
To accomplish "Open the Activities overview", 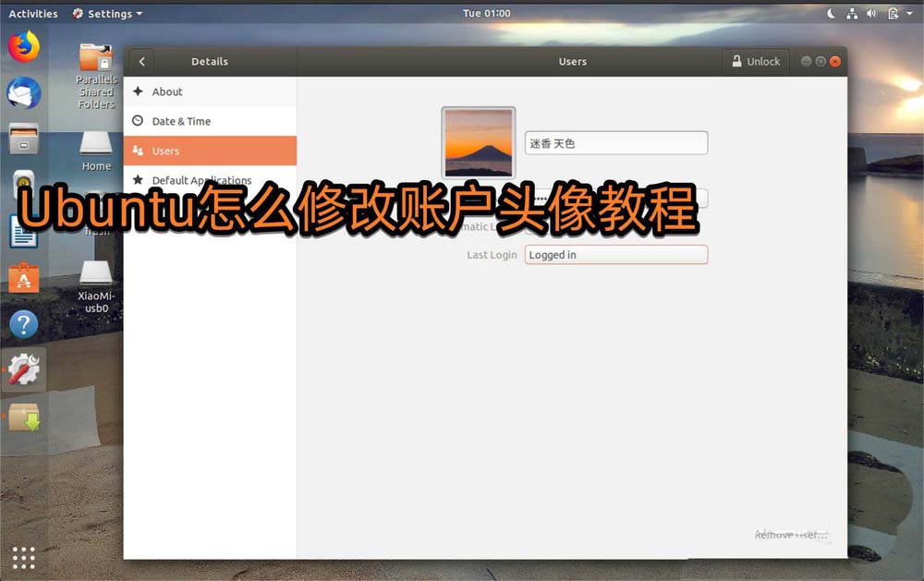I will (x=33, y=13).
